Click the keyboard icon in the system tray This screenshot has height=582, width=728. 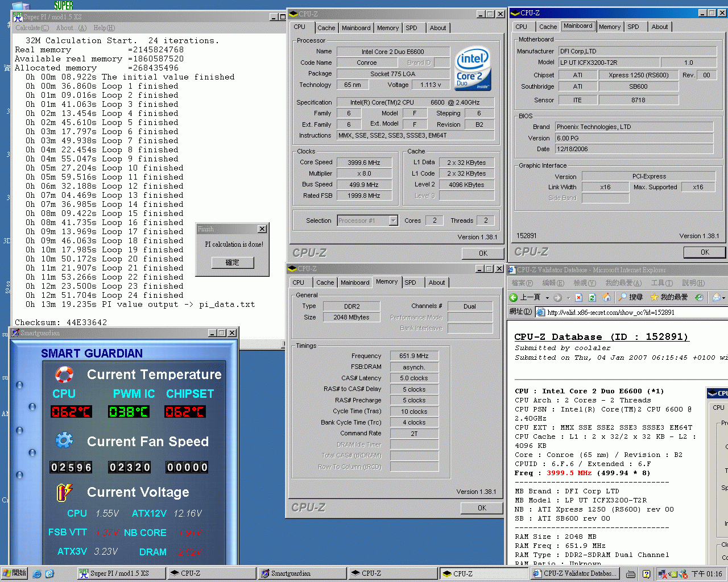point(631,574)
